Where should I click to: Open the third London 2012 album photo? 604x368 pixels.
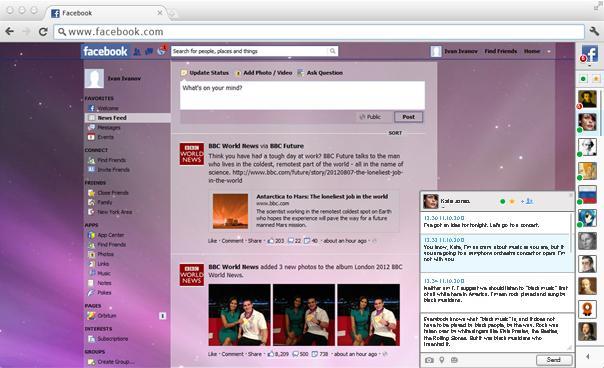[368, 315]
